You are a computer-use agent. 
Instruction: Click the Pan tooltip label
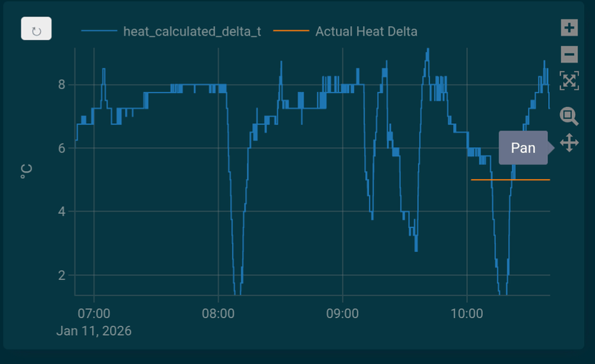523,148
